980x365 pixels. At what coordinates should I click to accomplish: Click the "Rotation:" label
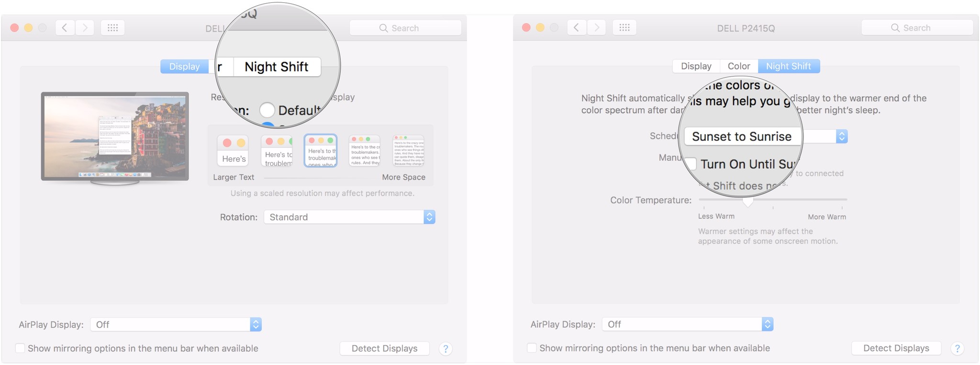click(239, 217)
